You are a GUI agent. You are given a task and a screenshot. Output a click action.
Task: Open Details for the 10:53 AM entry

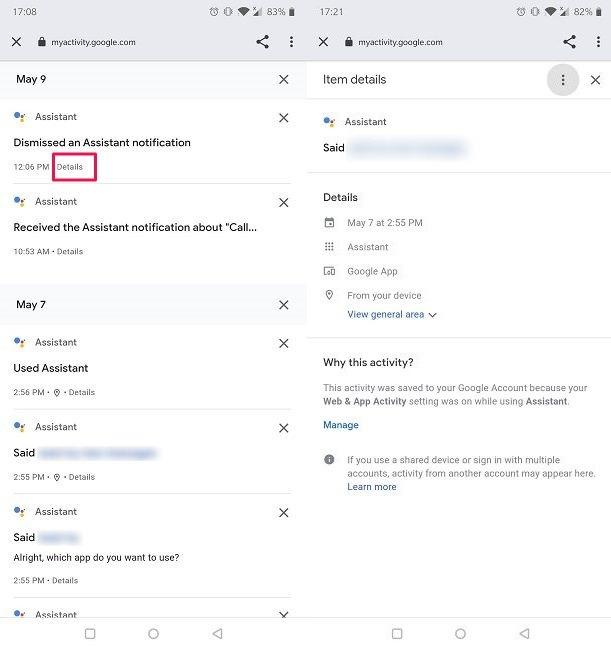70,251
